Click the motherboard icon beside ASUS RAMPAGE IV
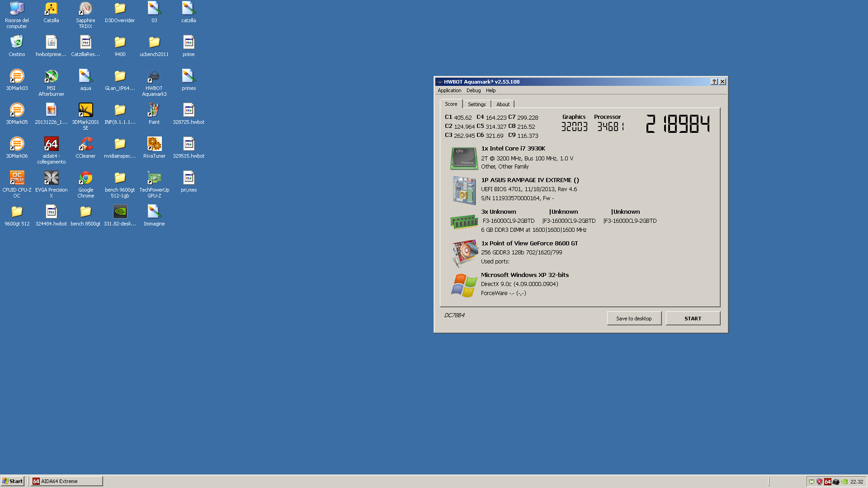The image size is (868, 488). click(464, 190)
